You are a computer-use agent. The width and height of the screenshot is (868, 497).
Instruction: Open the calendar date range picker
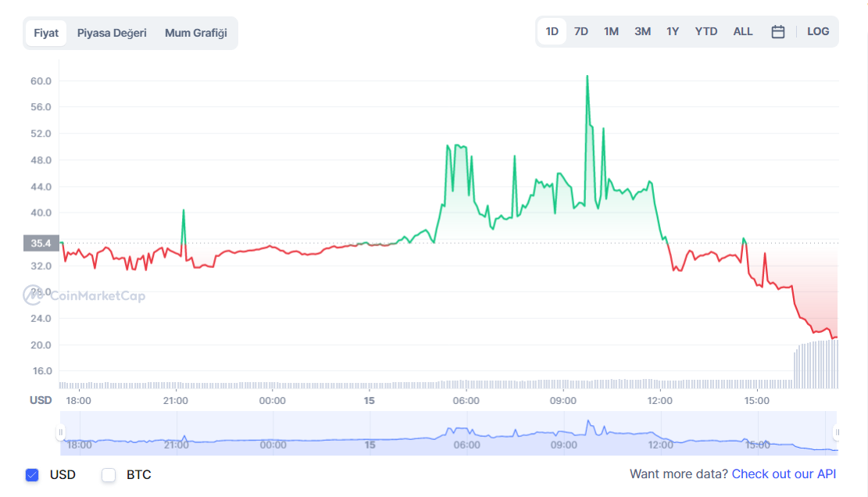pyautogui.click(x=777, y=32)
